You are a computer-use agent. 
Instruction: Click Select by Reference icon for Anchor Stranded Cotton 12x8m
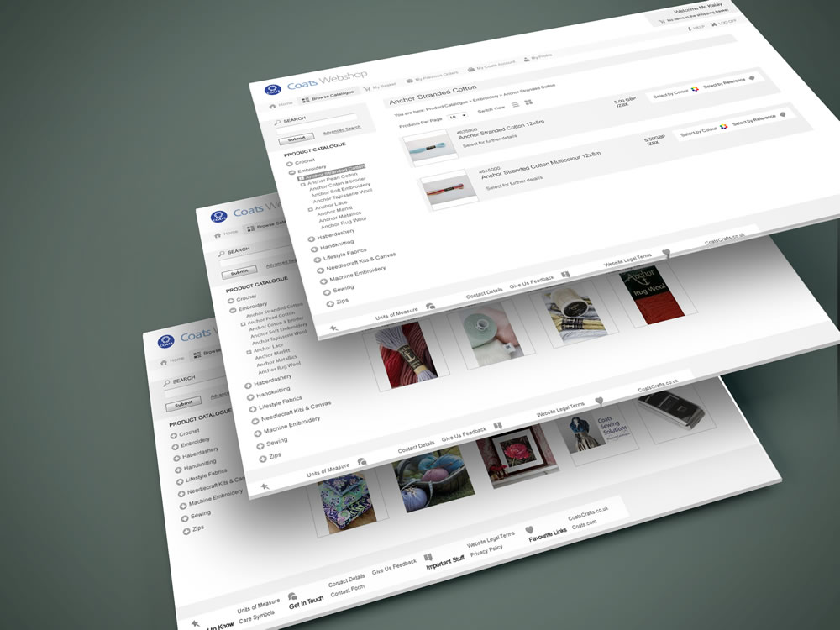(751, 78)
